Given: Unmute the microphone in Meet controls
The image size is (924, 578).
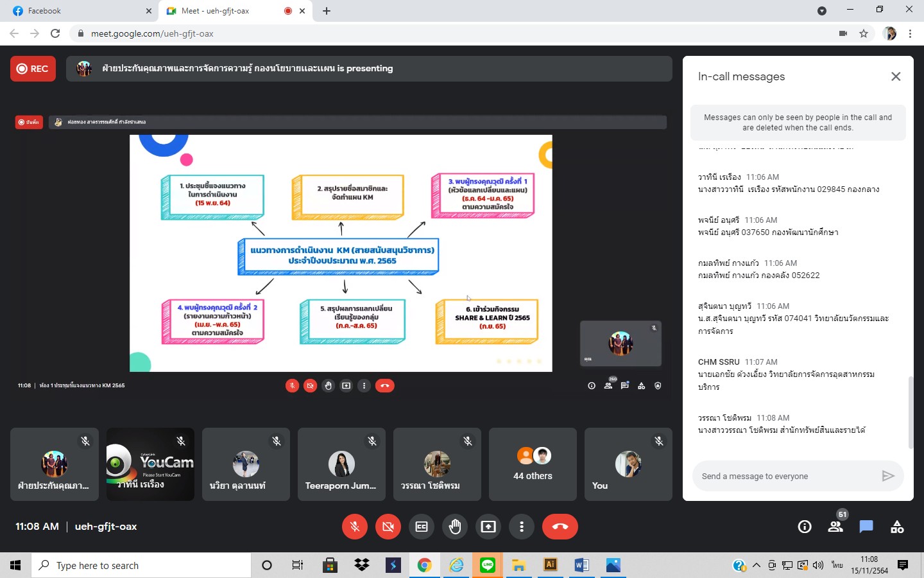Looking at the screenshot, I should point(354,527).
